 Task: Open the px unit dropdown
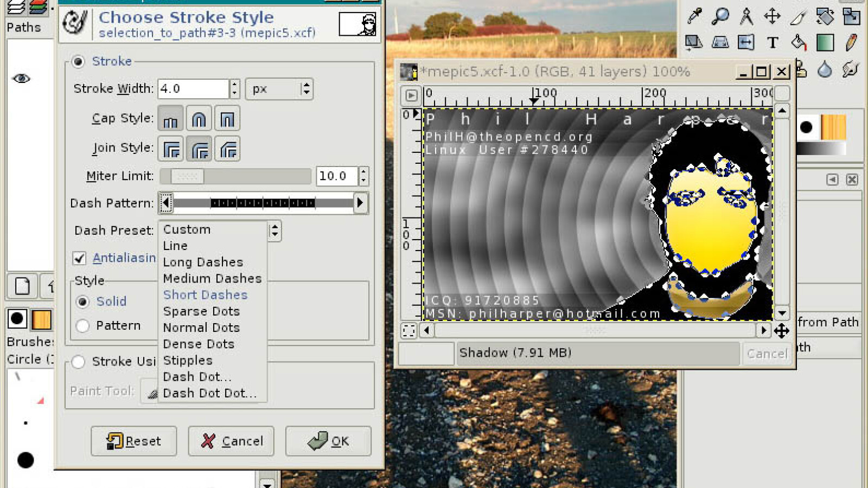[x=279, y=89]
